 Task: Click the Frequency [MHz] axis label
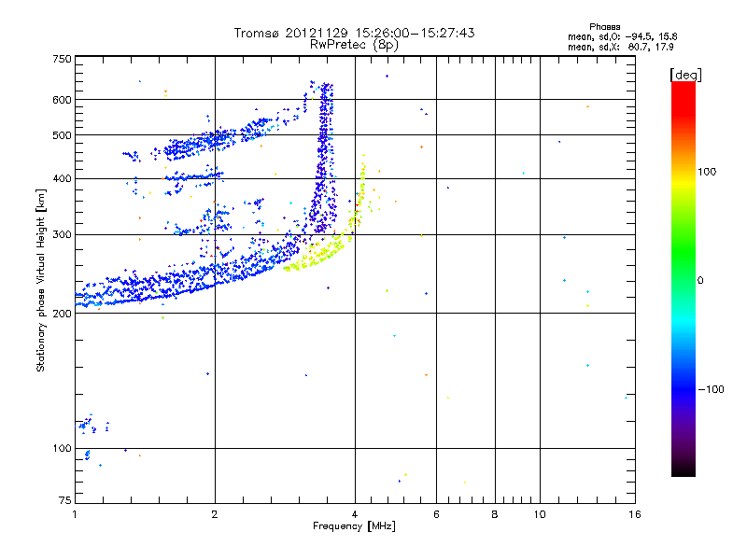tap(354, 526)
